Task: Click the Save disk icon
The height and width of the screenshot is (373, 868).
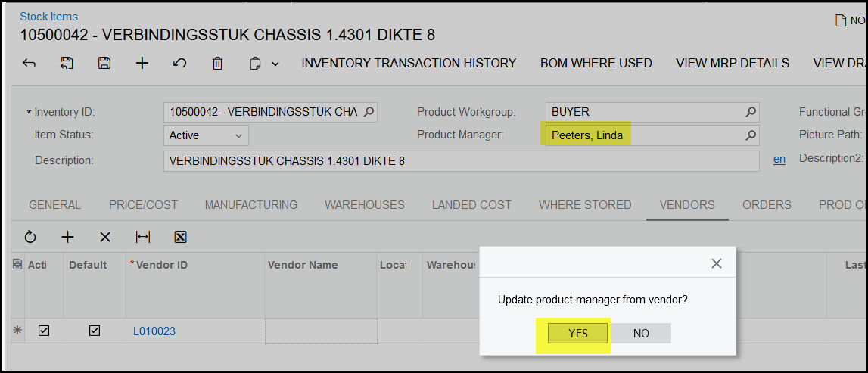Action: pos(104,64)
